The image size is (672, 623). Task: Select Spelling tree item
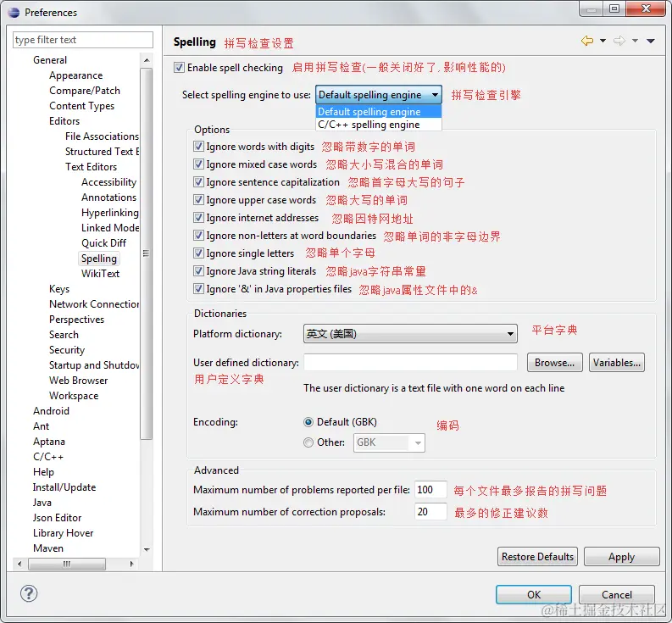click(99, 259)
